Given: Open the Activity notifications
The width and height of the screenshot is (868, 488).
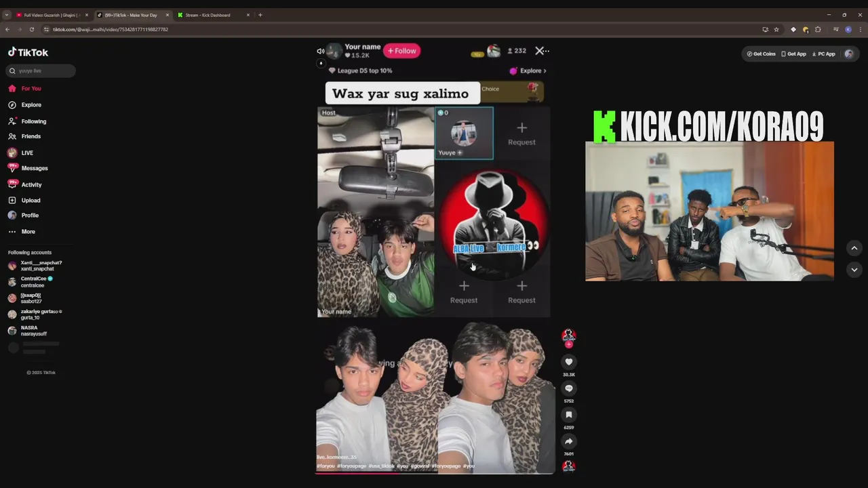Looking at the screenshot, I should 25,184.
